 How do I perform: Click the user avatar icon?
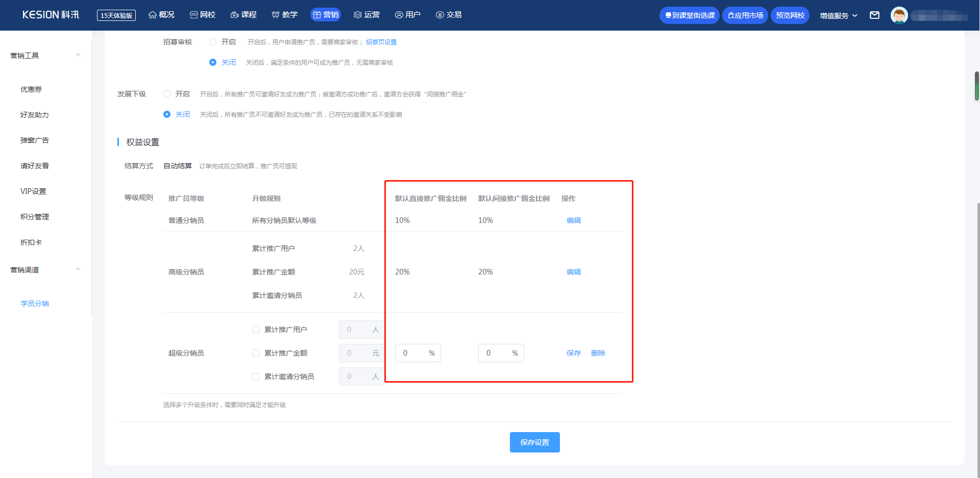tap(899, 15)
